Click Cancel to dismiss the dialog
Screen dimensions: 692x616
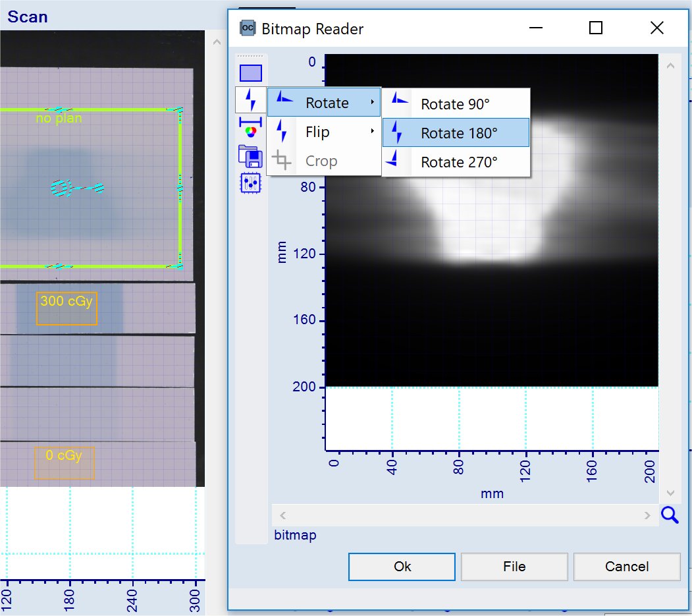pyautogui.click(x=626, y=567)
